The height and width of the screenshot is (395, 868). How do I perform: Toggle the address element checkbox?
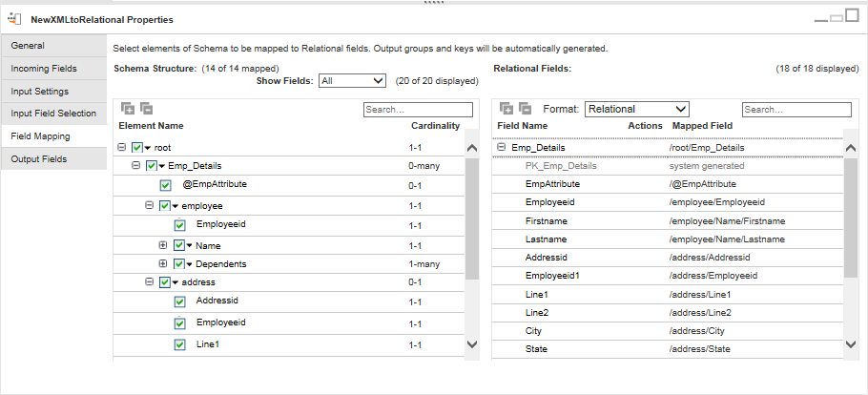[164, 282]
